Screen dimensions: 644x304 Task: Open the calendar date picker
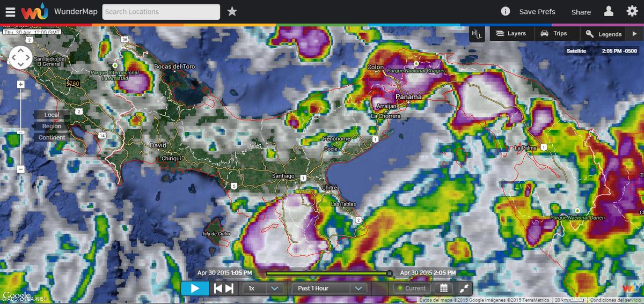click(443, 288)
